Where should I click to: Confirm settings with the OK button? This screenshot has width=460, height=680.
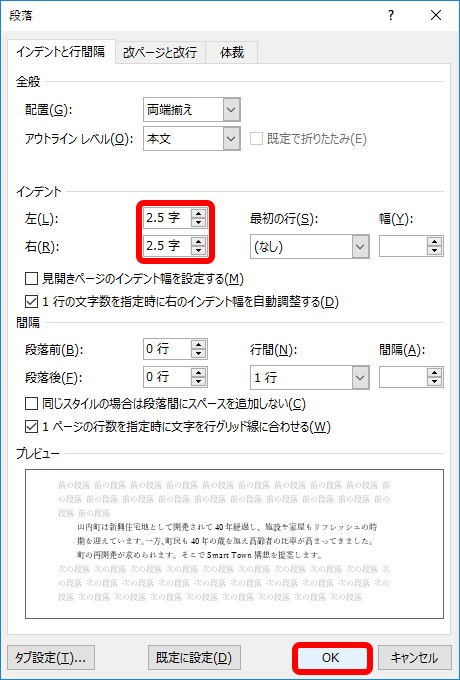pyautogui.click(x=330, y=657)
